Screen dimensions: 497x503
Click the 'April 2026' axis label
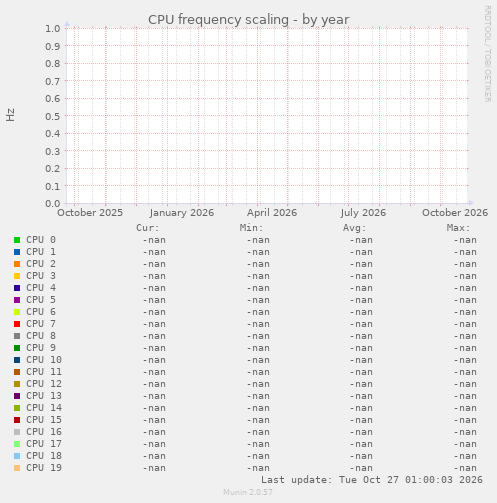click(272, 213)
